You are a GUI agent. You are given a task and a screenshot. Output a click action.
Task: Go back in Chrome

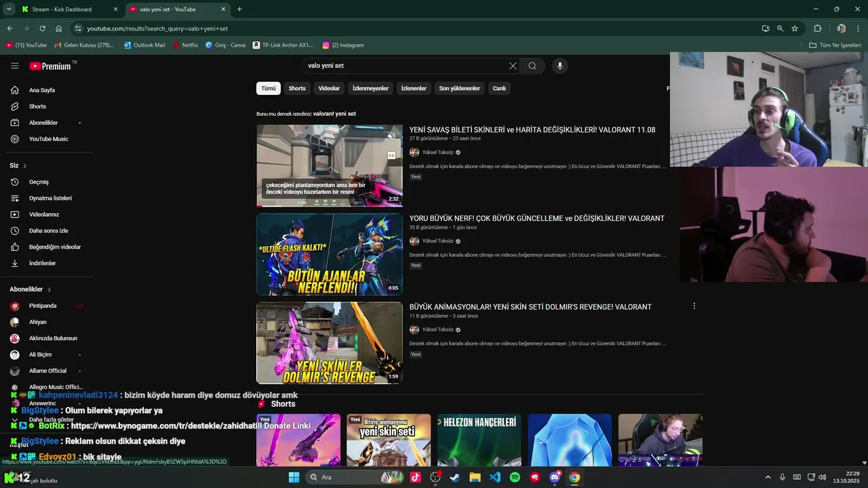(9, 28)
